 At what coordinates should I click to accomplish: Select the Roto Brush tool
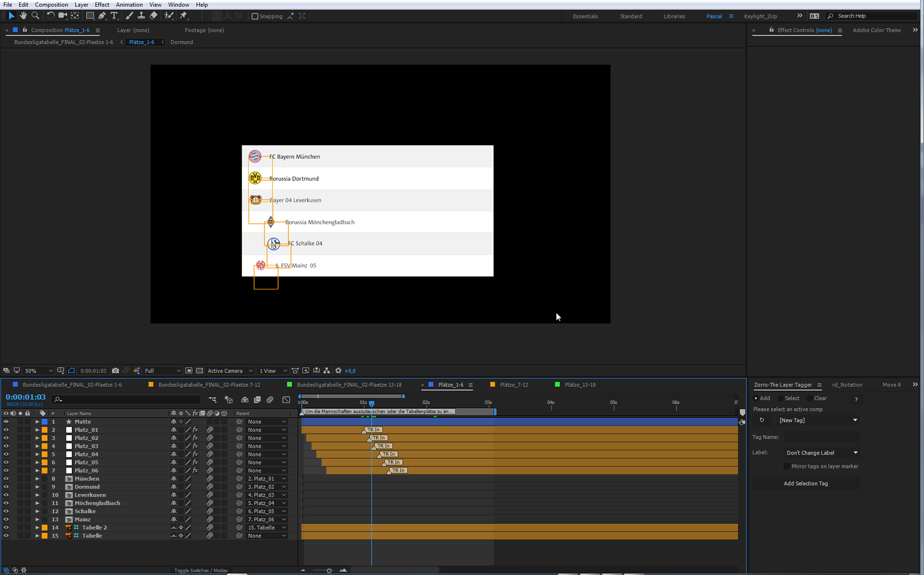(x=168, y=16)
